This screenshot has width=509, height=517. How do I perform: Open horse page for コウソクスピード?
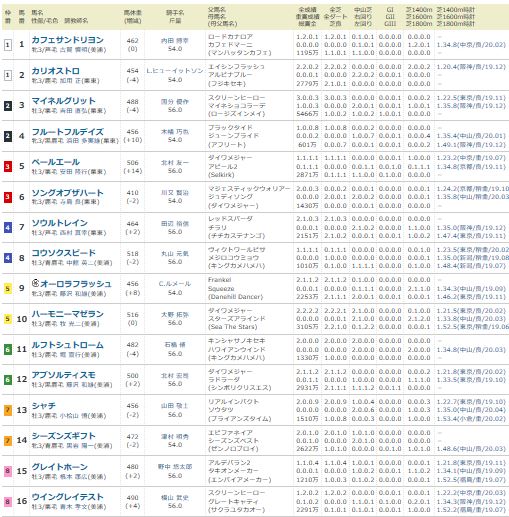64,253
